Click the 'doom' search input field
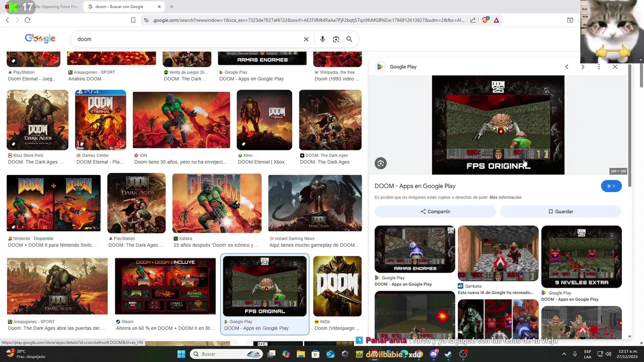This screenshot has width=644, height=362. (x=186, y=39)
